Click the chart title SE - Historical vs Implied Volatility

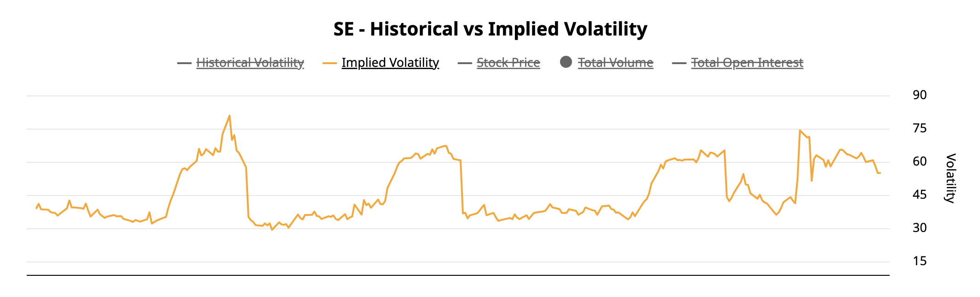(490, 29)
